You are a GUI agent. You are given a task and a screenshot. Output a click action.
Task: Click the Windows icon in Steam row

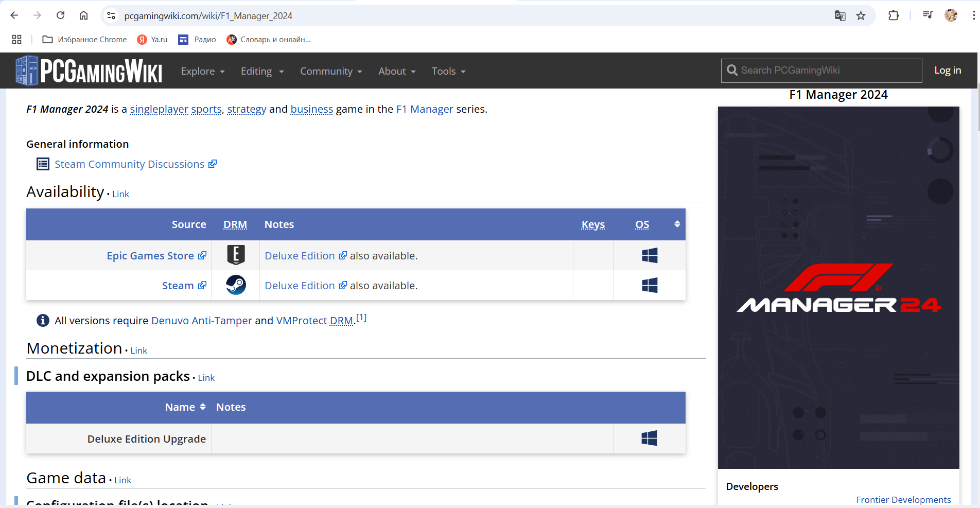(x=650, y=285)
